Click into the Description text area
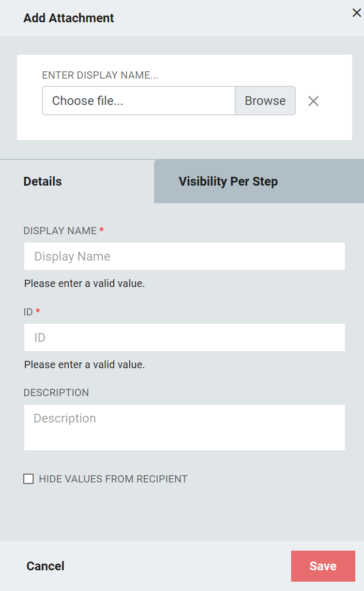The height and width of the screenshot is (591, 364). [x=184, y=428]
